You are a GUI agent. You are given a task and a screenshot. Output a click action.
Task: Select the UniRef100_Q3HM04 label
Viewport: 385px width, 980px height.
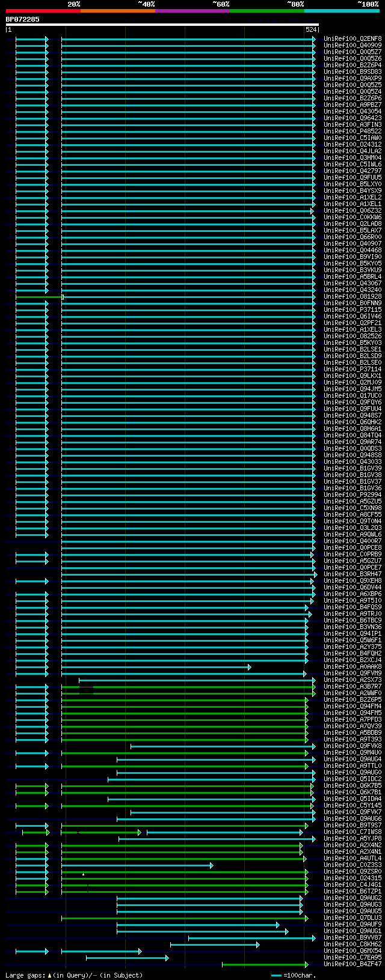click(x=353, y=157)
